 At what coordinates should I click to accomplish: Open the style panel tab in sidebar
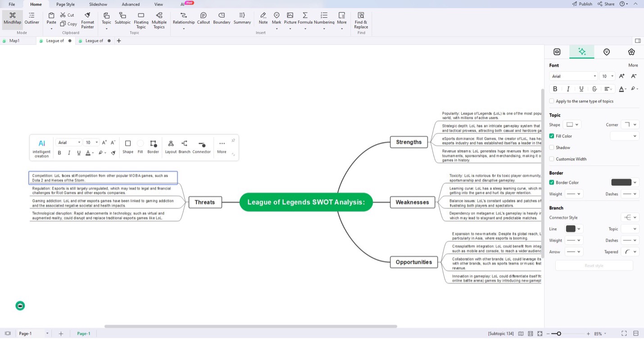(x=582, y=52)
